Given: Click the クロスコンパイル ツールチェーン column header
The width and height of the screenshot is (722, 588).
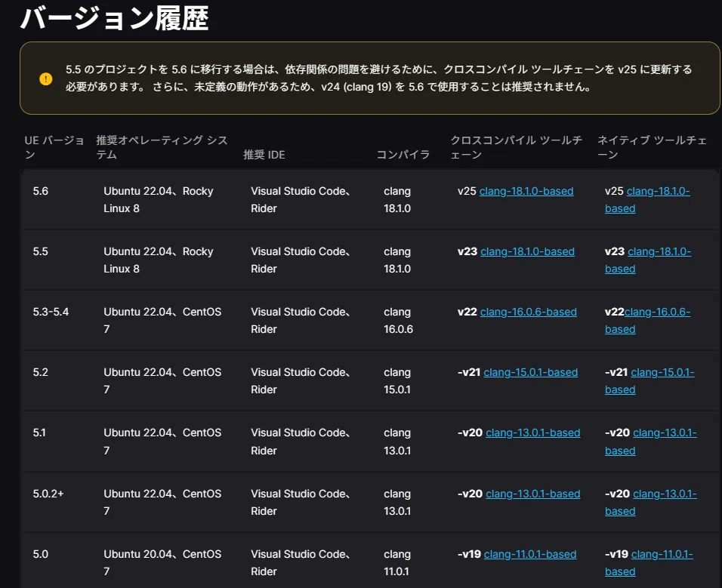Looking at the screenshot, I should (516, 147).
